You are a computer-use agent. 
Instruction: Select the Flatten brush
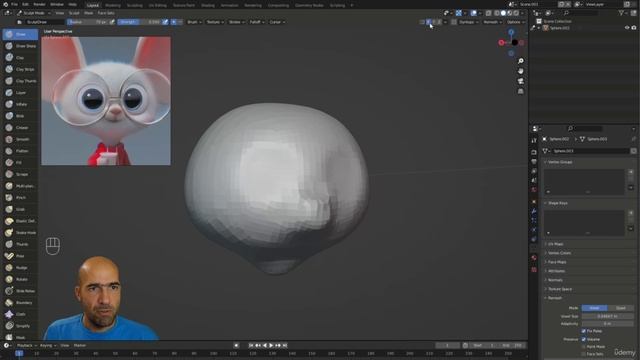[20, 151]
